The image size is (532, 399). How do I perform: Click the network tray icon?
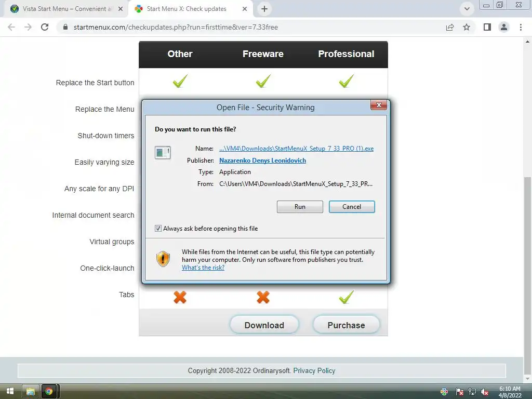coord(472,392)
